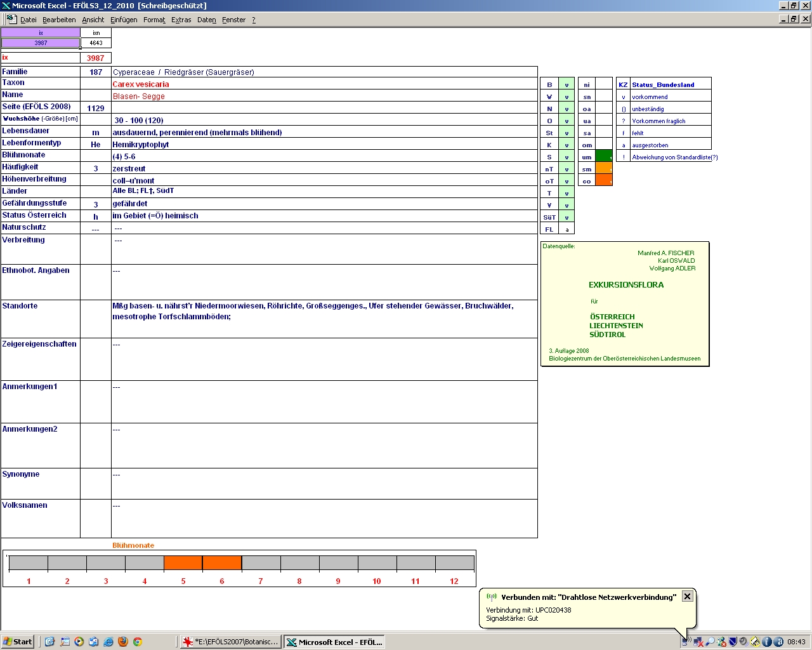Click the page number 1129
The image size is (812, 650).
pos(96,109)
